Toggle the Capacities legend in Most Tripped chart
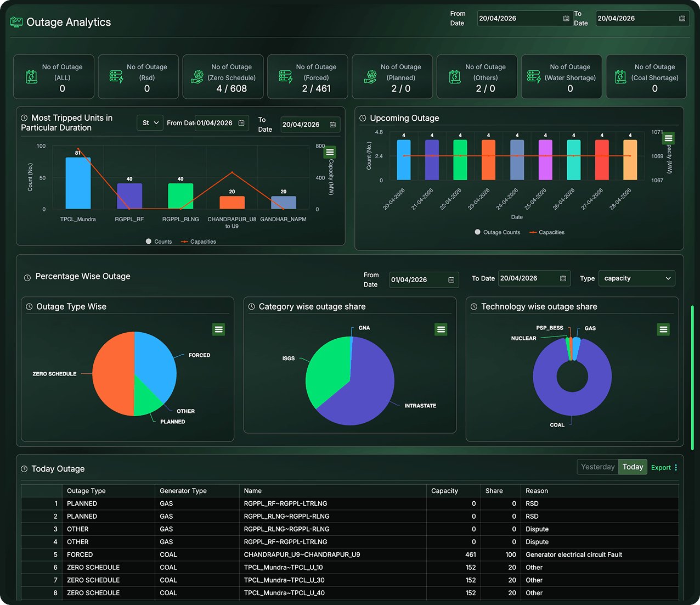 [x=198, y=242]
